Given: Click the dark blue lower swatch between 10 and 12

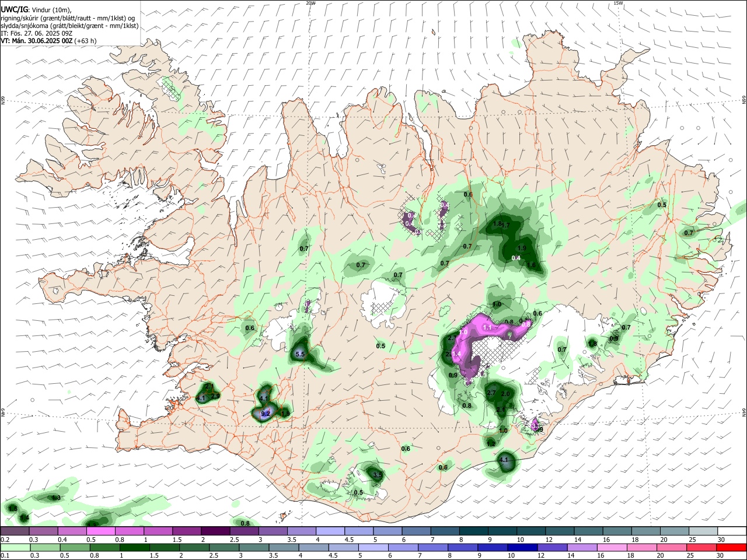Looking at the screenshot, I should 522,547.
